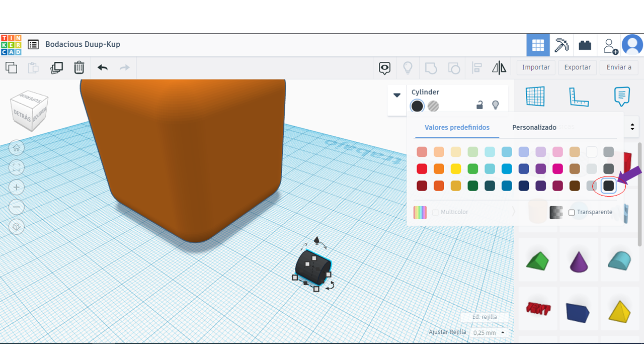The width and height of the screenshot is (644, 362).
Task: Open the Ed. rejilla grid editor
Action: coord(485,317)
